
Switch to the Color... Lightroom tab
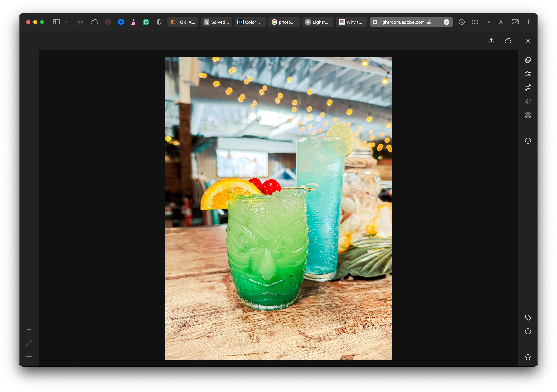pos(250,22)
